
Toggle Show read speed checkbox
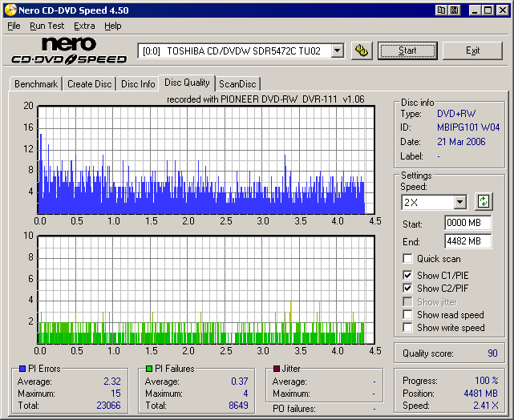coord(408,315)
